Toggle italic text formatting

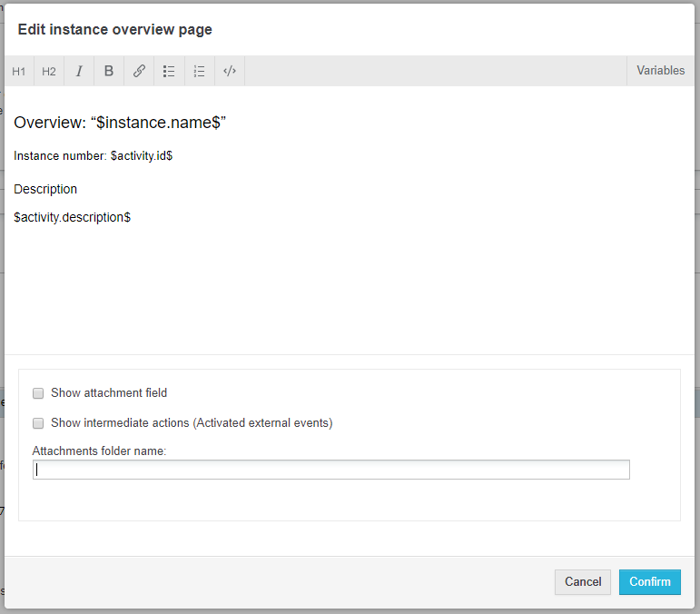79,71
